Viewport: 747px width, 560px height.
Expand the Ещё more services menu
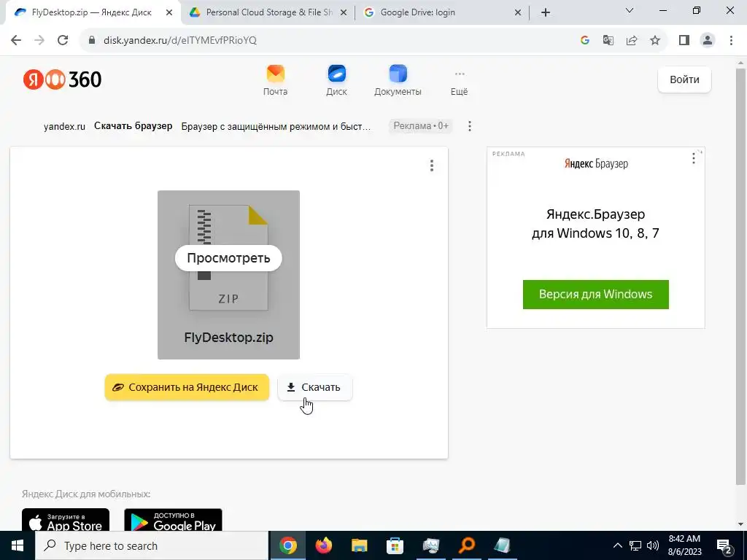460,82
